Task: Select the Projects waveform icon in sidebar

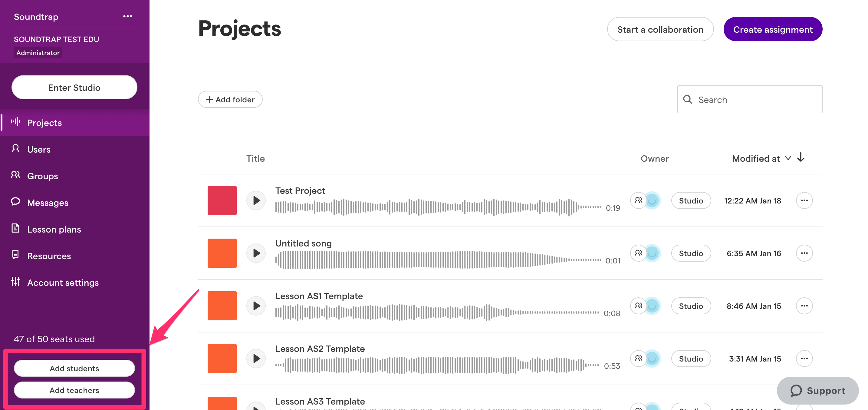Action: click(15, 122)
